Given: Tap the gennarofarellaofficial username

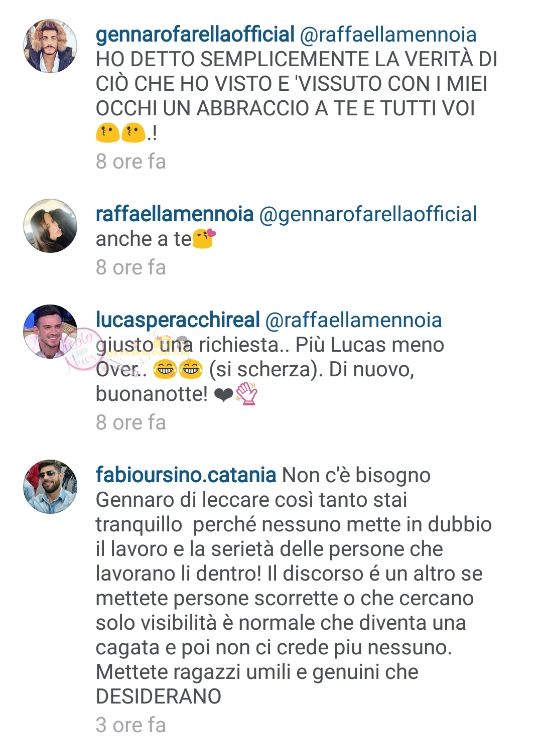Looking at the screenshot, I should 195,35.
